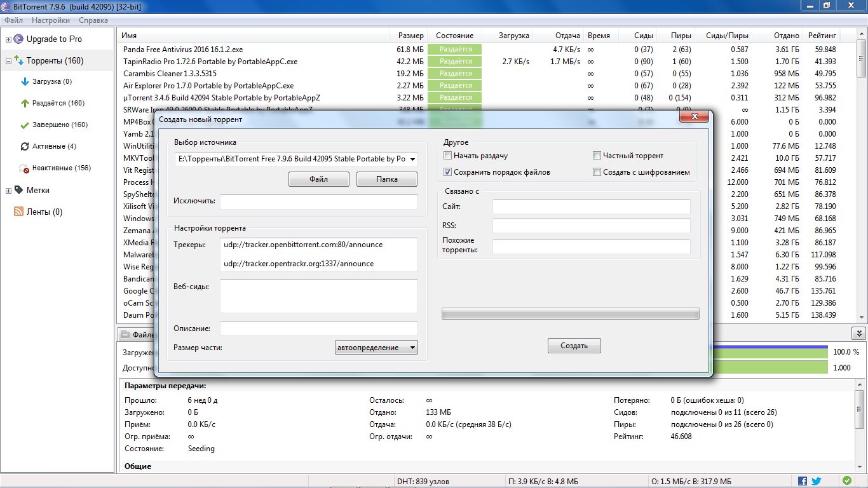The width and height of the screenshot is (868, 488).
Task: Sort by the Rating column header
Action: [x=822, y=36]
